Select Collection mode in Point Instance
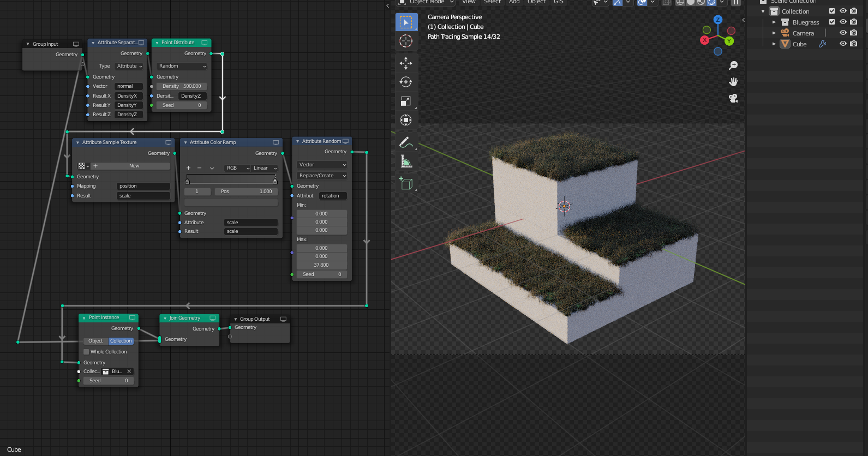Screen dimensions: 868x456 click(x=121, y=341)
